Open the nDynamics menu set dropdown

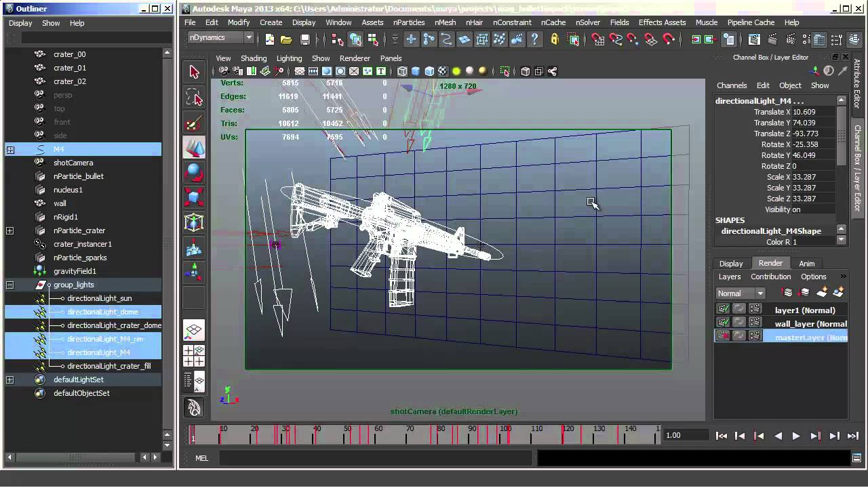click(249, 38)
